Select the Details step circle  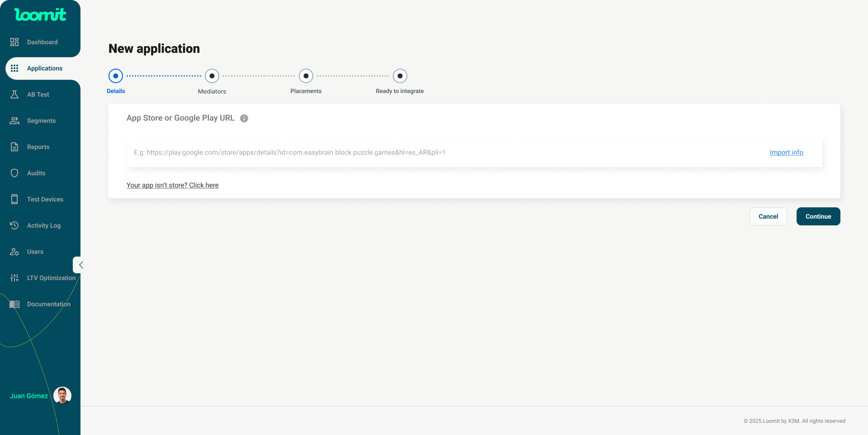pyautogui.click(x=116, y=76)
